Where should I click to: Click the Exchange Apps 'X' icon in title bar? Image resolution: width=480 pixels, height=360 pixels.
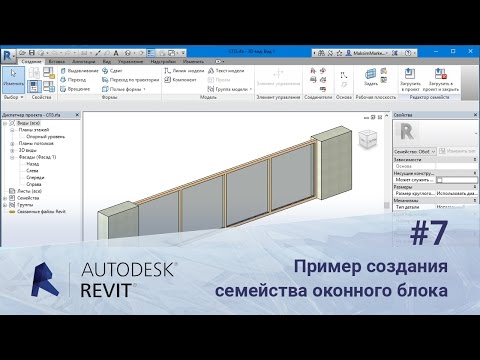point(395,53)
